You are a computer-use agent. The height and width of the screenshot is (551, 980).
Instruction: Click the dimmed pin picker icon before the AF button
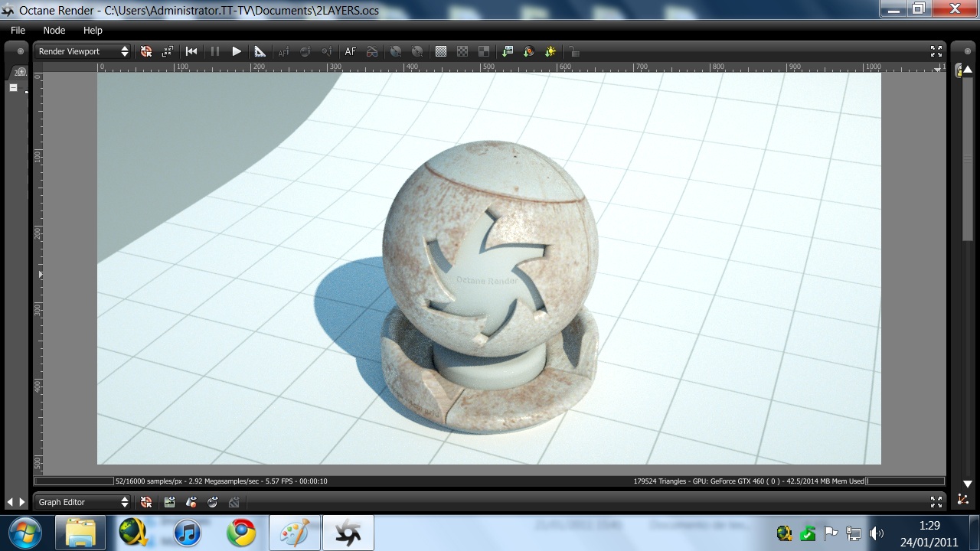326,51
